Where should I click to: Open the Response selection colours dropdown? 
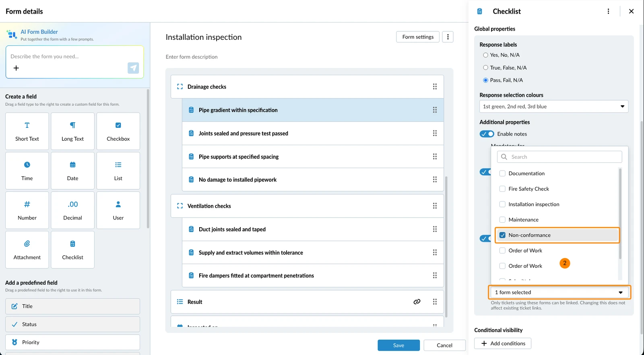point(554,107)
